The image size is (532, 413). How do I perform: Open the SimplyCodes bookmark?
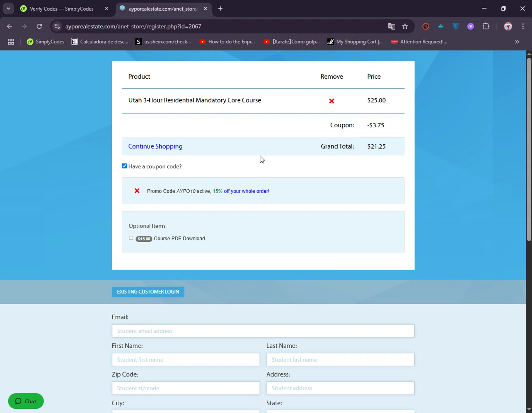pos(46,41)
